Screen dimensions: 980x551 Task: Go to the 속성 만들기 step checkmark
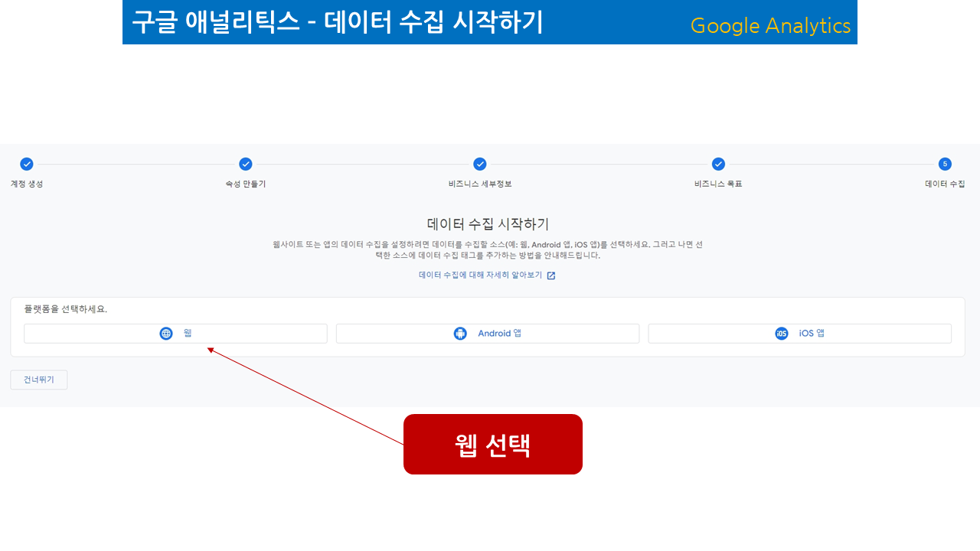coord(246,164)
